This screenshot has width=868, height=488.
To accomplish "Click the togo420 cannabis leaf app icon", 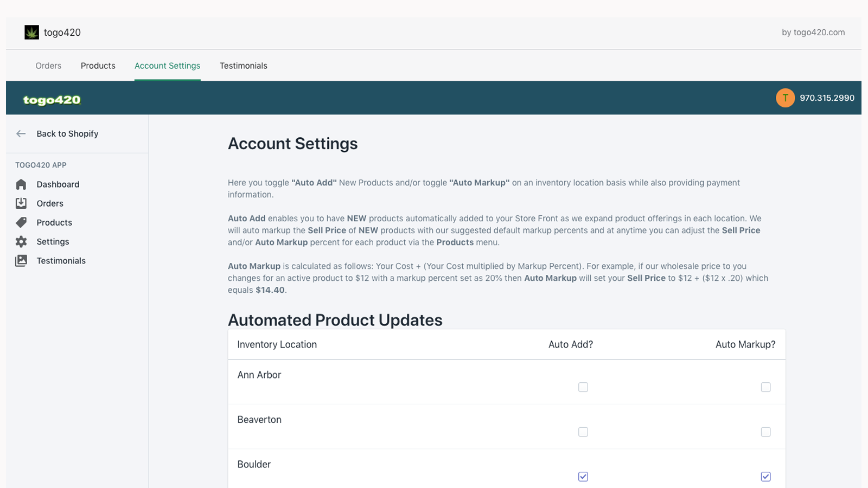I will pyautogui.click(x=31, y=33).
